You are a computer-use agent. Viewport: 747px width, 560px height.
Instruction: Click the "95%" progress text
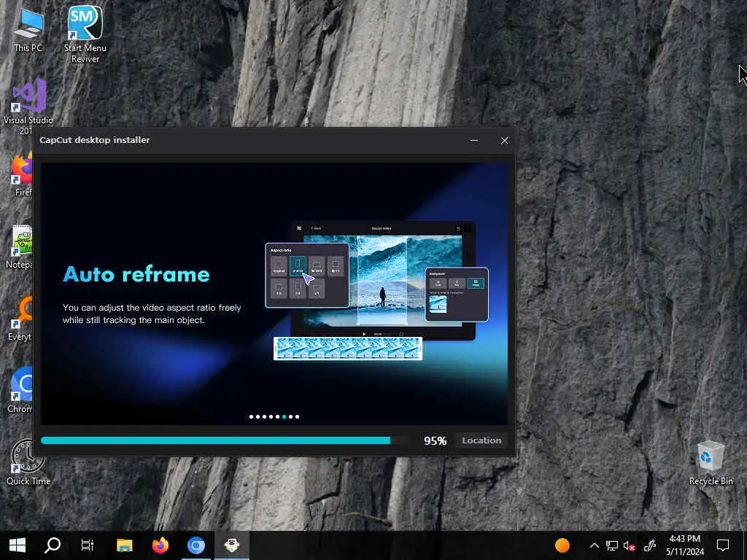click(x=435, y=441)
